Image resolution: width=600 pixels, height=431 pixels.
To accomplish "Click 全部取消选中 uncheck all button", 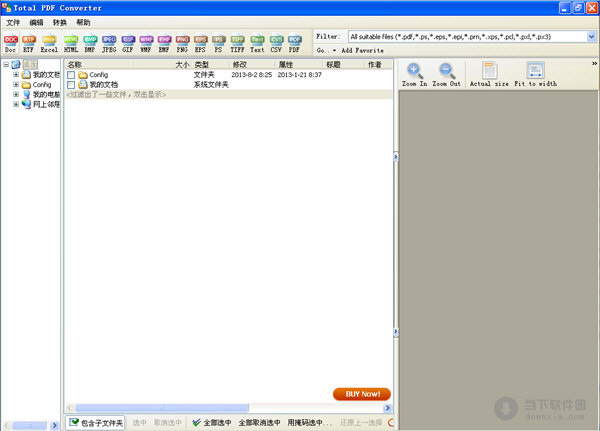I will [x=259, y=423].
